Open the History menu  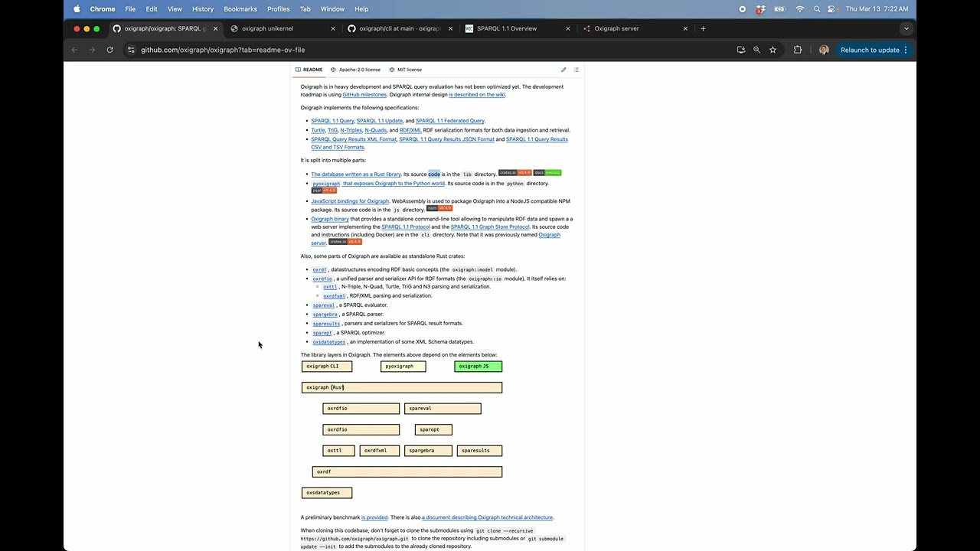(x=203, y=9)
